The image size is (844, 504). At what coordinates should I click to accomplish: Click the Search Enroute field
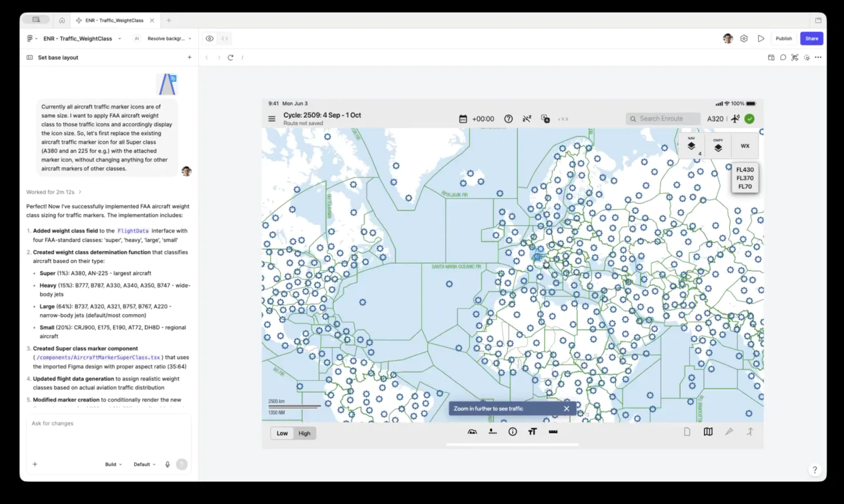(x=663, y=119)
